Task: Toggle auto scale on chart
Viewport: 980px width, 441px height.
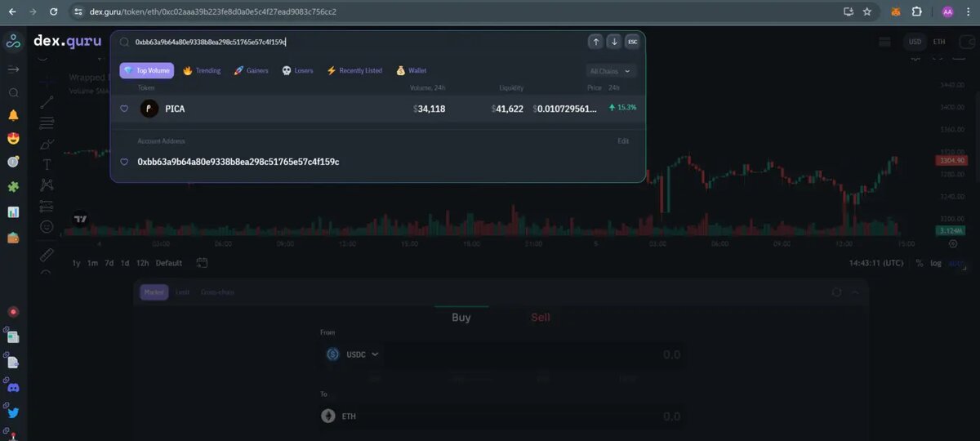Action: (x=956, y=263)
